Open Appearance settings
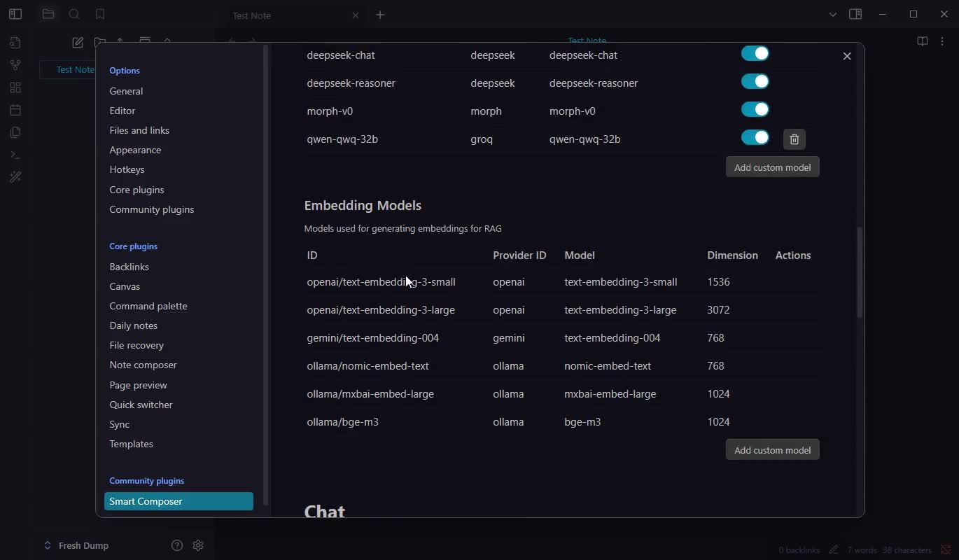 pyautogui.click(x=135, y=150)
